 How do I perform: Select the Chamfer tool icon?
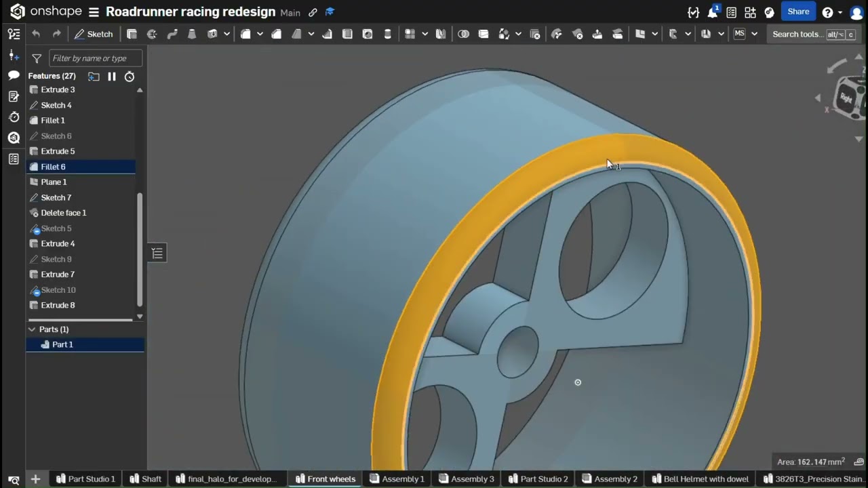pos(277,34)
